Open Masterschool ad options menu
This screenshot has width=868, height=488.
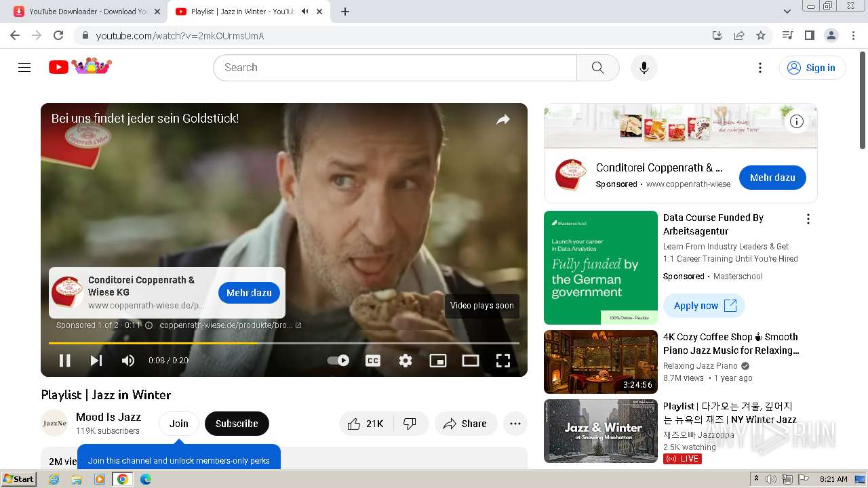(808, 219)
